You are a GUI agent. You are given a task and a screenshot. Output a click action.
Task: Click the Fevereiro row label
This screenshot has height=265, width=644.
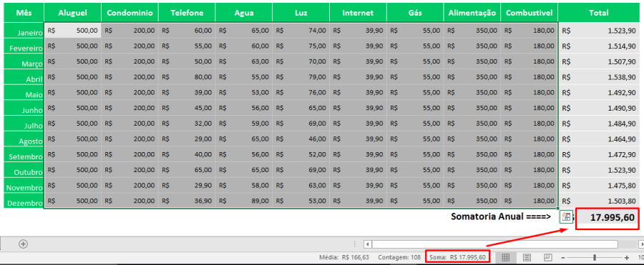[x=24, y=46]
